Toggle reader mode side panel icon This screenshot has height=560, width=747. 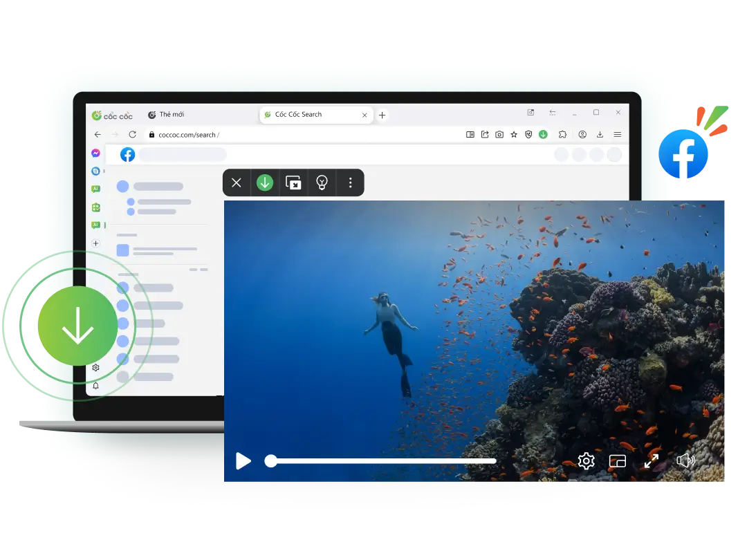coord(470,135)
